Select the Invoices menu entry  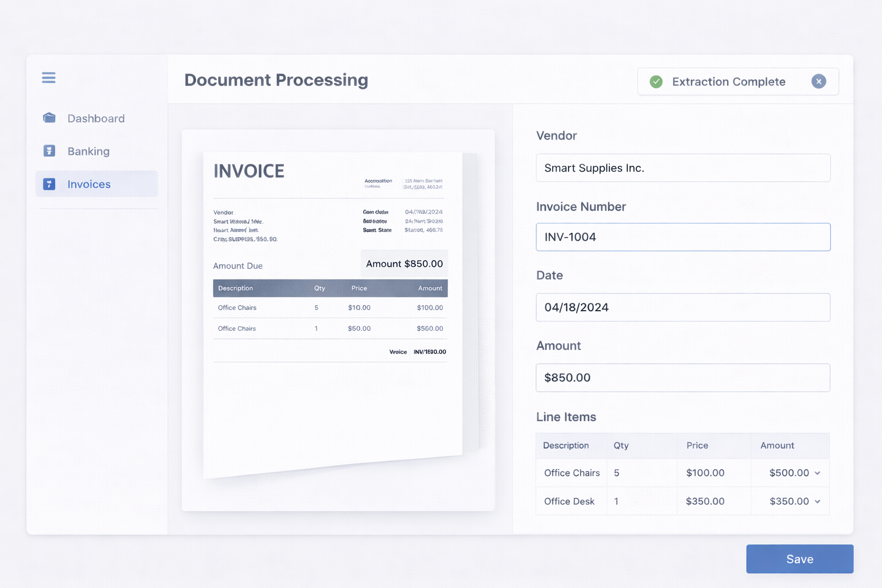coord(89,184)
